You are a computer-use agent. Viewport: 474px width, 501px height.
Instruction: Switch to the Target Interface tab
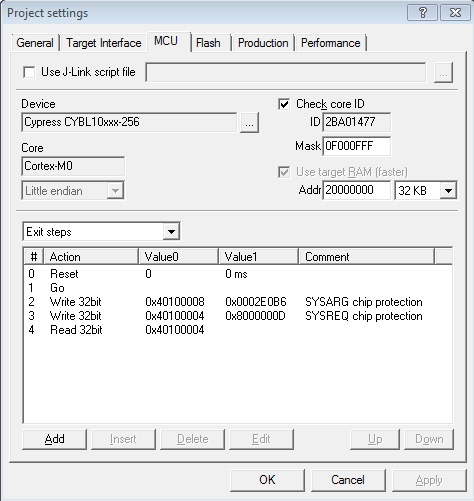tap(104, 43)
